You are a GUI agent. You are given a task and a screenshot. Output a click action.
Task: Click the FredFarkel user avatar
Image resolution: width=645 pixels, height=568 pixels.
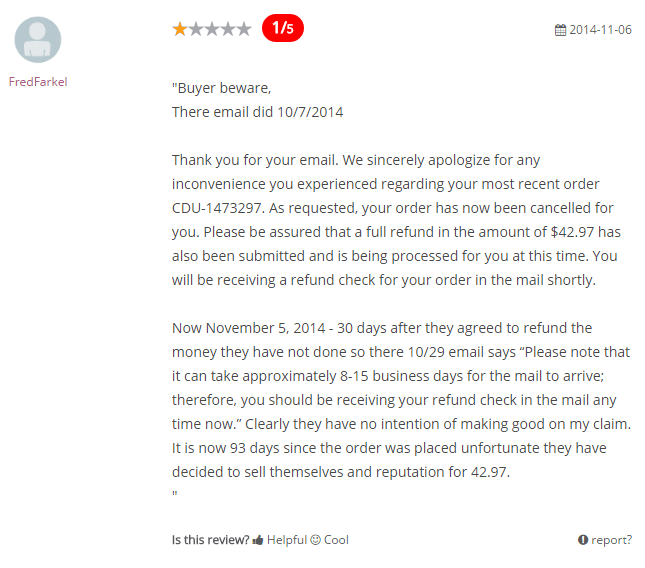point(38,40)
